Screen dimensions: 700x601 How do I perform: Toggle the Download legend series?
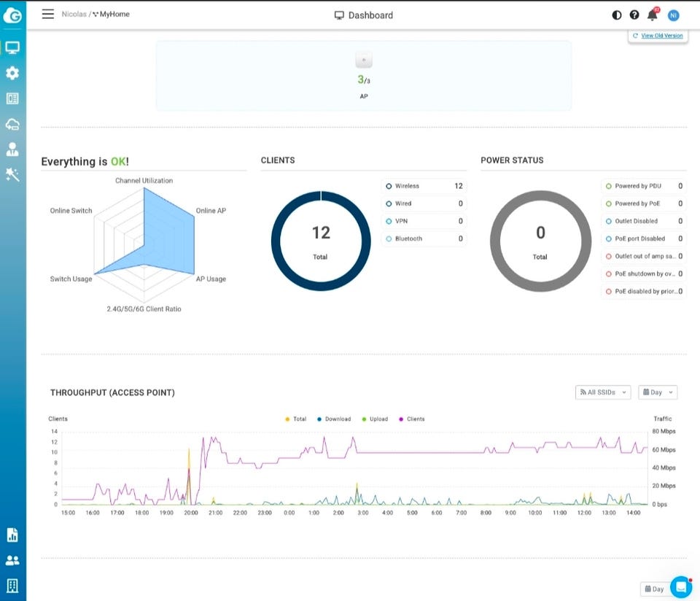coord(334,419)
